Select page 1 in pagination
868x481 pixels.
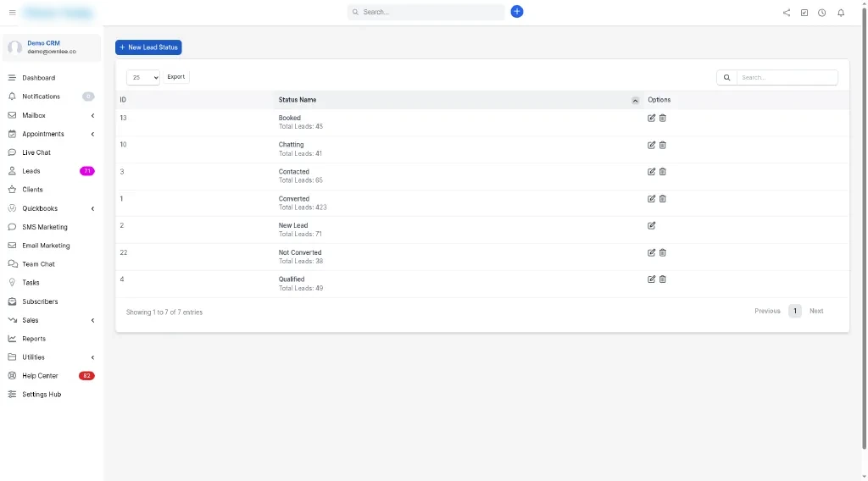(x=795, y=312)
